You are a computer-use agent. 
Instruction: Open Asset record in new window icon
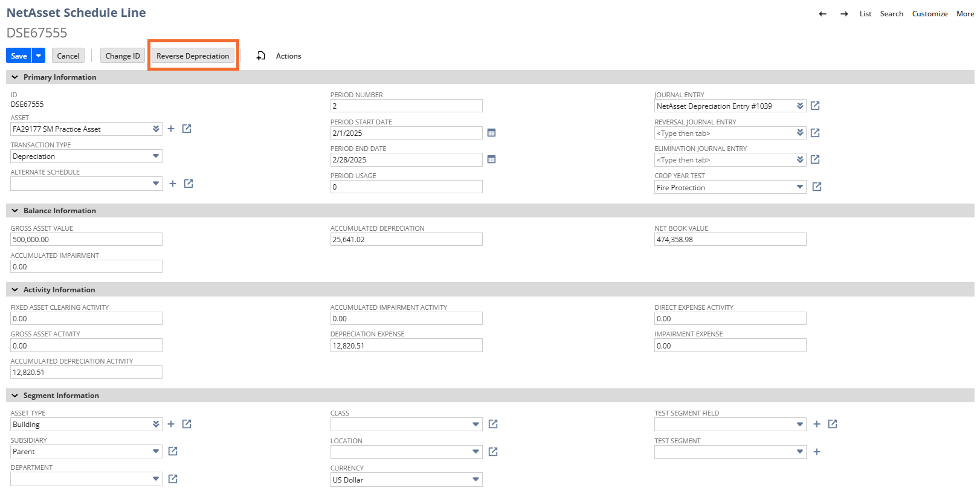(x=187, y=129)
